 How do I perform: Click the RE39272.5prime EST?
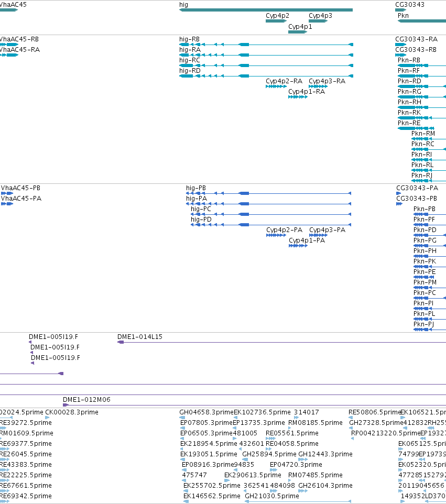click(3, 428)
